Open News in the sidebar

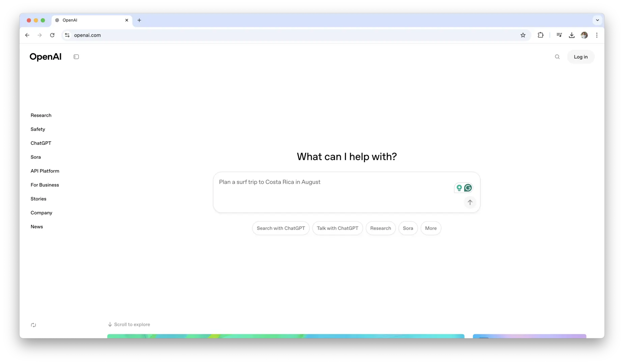pos(37,227)
